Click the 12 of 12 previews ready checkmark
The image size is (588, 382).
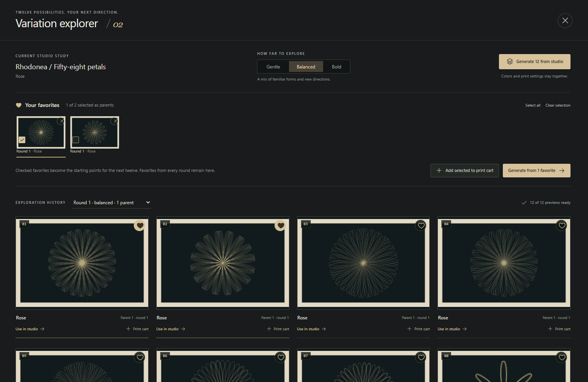524,203
